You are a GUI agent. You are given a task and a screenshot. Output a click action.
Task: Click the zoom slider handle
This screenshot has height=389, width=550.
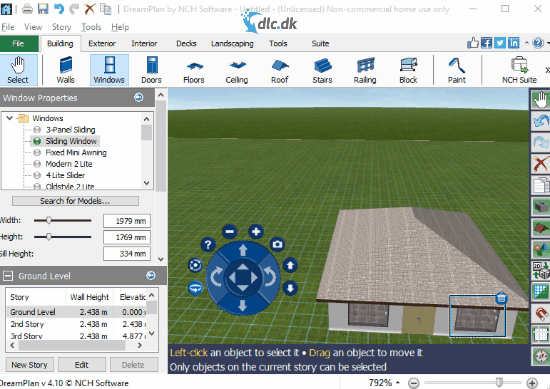point(499,382)
